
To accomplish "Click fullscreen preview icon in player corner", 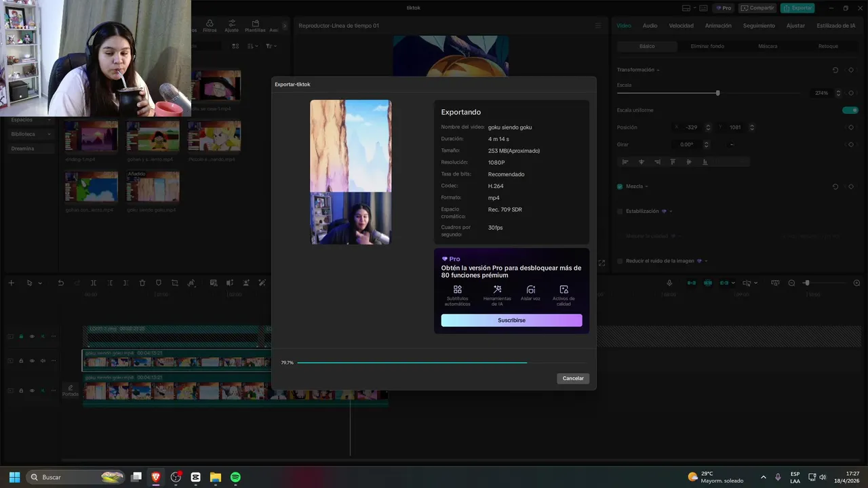I will tap(601, 263).
